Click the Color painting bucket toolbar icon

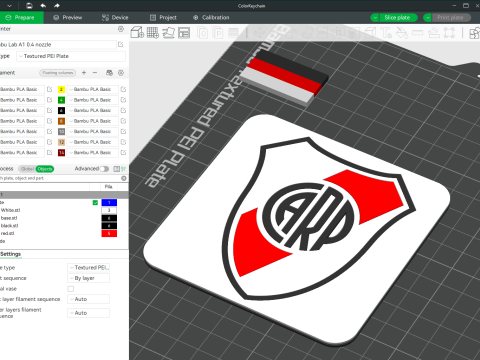402,33
